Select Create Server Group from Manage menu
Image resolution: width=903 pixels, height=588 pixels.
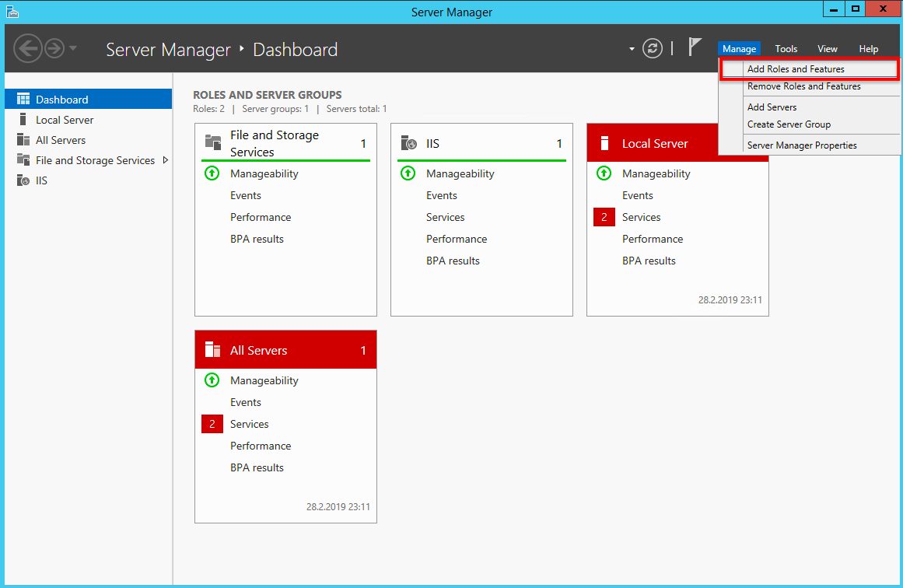click(x=789, y=124)
